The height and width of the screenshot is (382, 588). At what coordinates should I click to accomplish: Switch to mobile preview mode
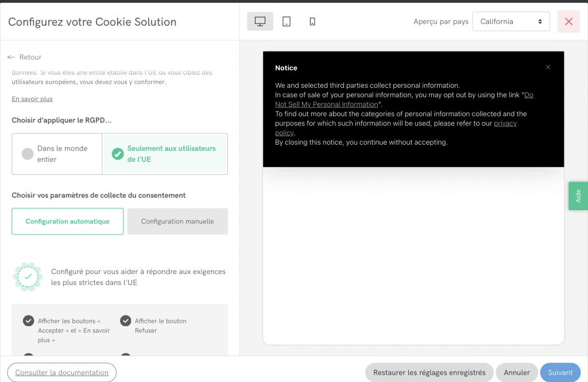[312, 22]
